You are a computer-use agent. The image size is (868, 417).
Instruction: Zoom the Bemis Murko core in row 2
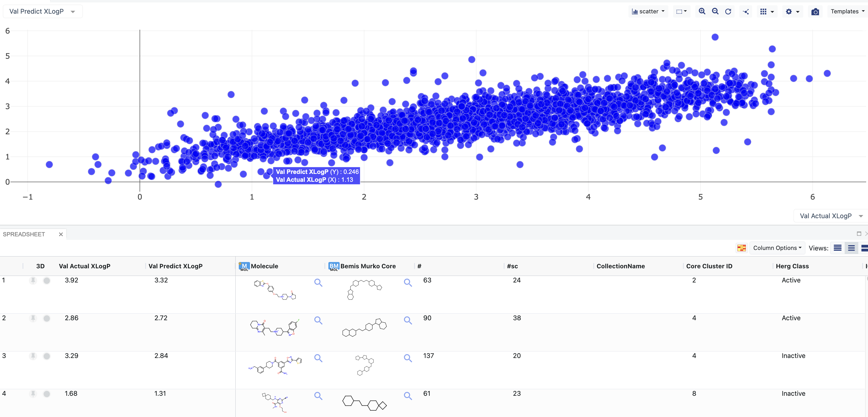[x=408, y=320]
